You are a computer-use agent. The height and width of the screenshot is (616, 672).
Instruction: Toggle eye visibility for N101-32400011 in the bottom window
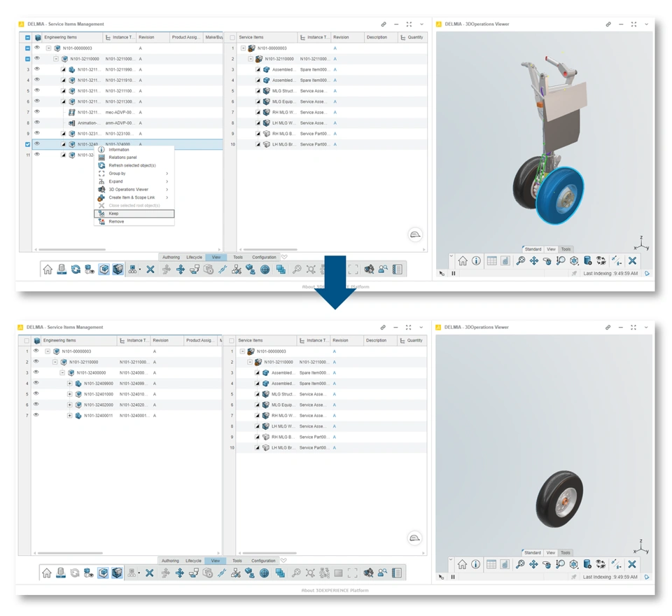tap(36, 415)
